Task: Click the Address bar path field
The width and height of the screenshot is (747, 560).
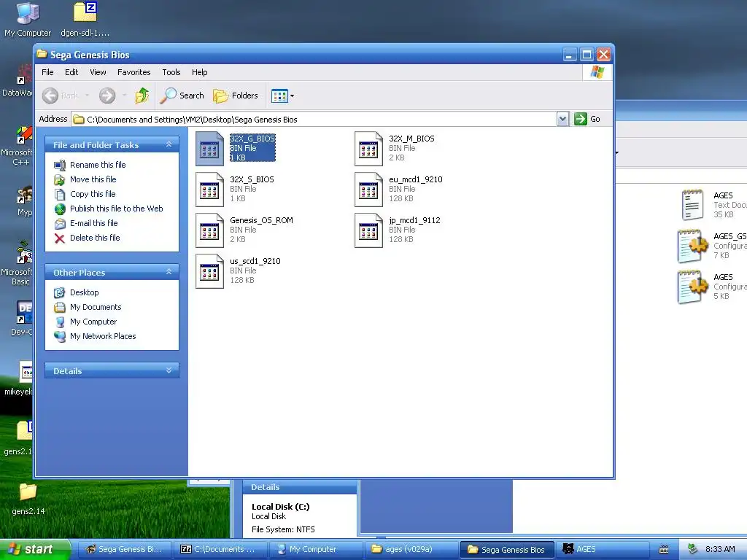Action: (314, 119)
